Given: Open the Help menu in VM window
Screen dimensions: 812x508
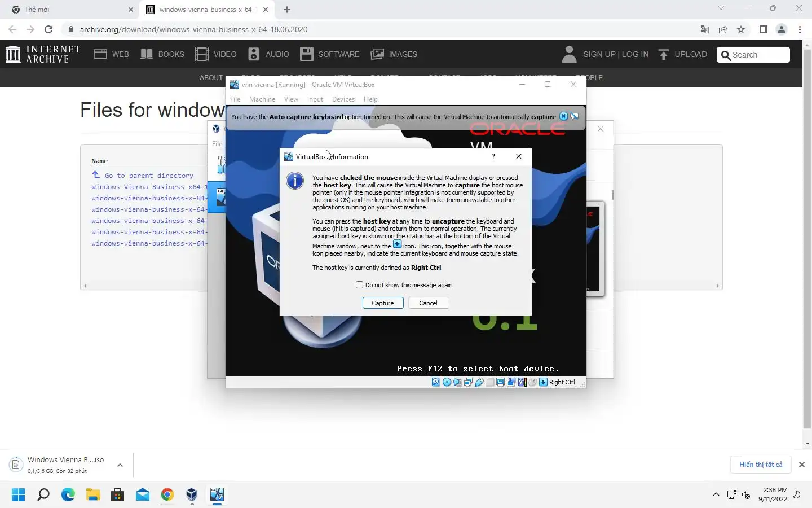Looking at the screenshot, I should tap(370, 99).
